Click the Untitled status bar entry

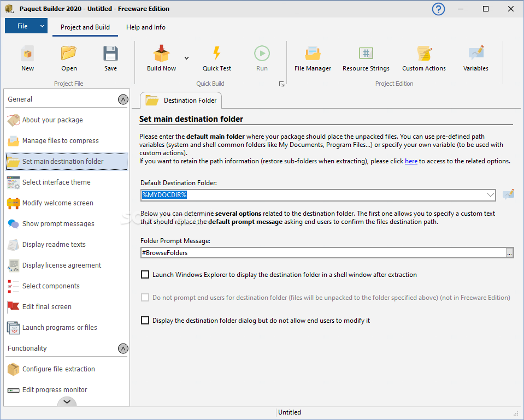coord(290,412)
